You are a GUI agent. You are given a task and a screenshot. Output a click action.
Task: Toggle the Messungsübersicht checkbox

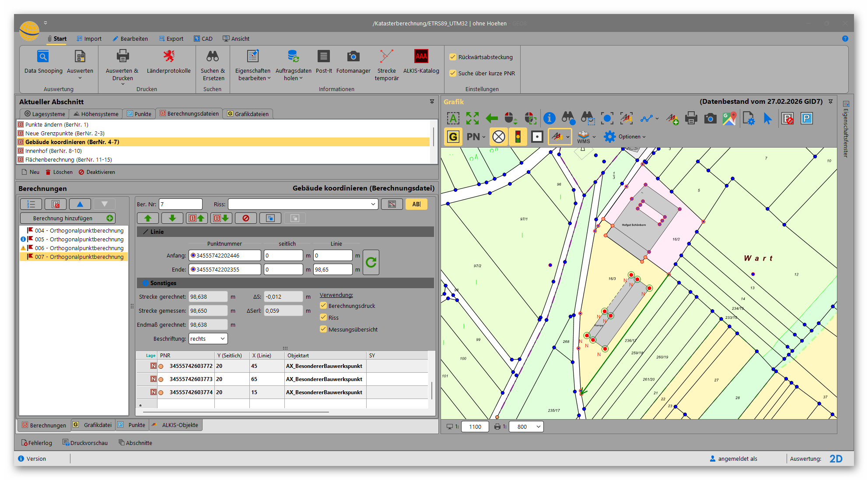click(323, 329)
